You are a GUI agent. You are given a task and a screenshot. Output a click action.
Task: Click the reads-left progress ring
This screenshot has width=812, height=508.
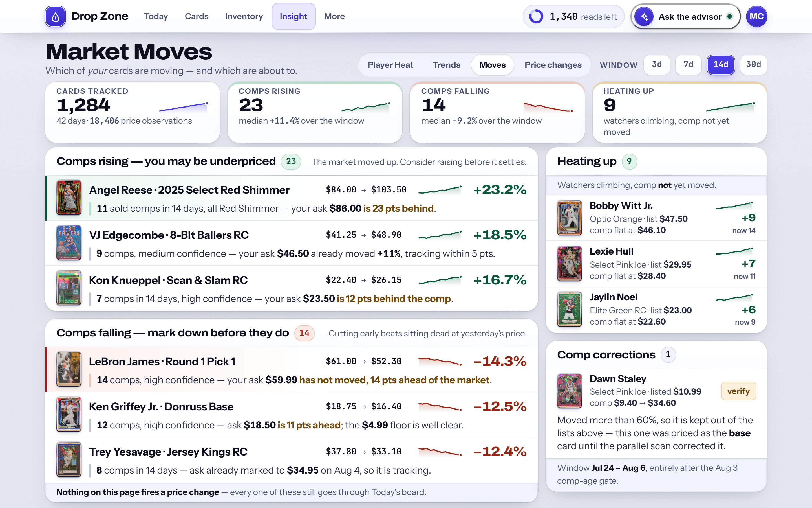coord(536,16)
